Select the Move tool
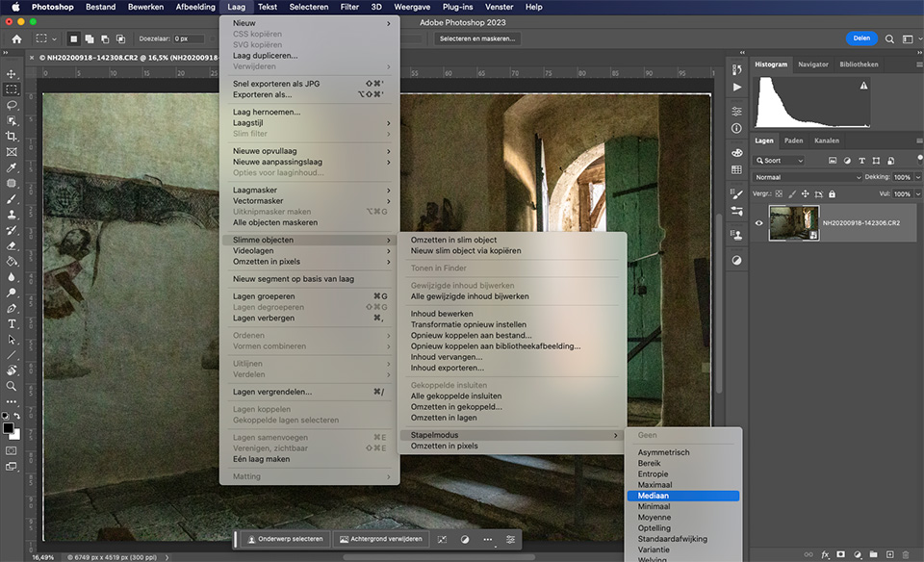Viewport: 924px width, 562px height. 12,74
